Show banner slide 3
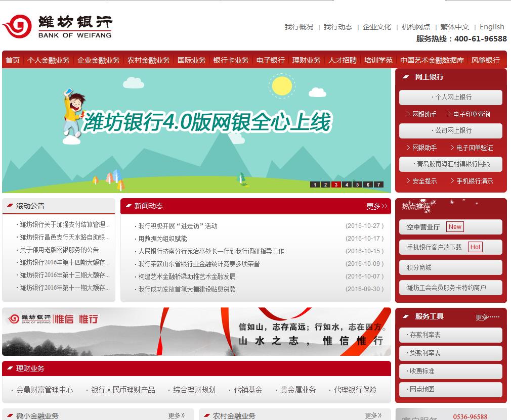Image resolution: width=511 pixels, height=420 pixels. click(336, 184)
